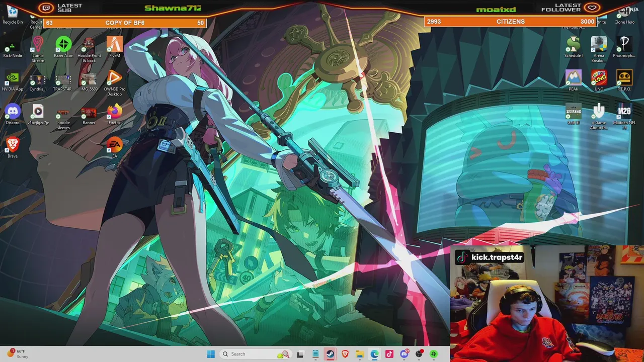Open A Game About Digging icon
This screenshot has width=644, height=362.
point(599,118)
